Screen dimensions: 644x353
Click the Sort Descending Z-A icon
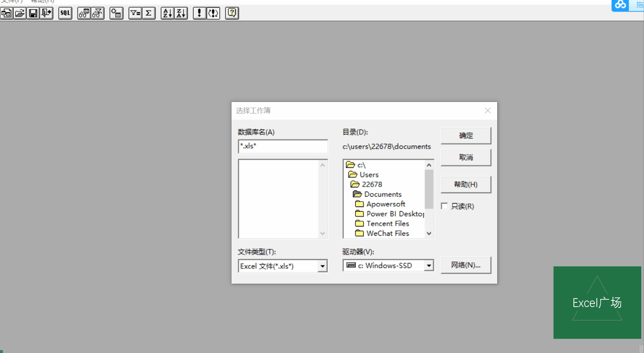coord(181,13)
